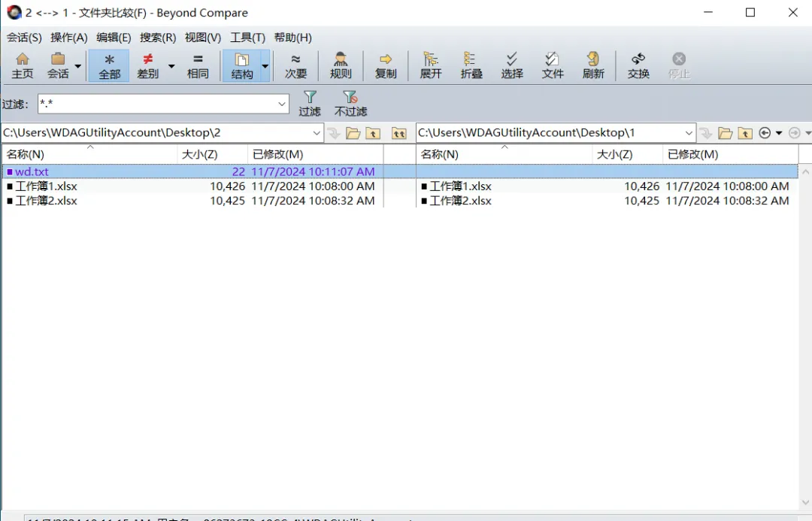Click the 交换 swap sides icon
The image size is (812, 521).
coord(638,65)
